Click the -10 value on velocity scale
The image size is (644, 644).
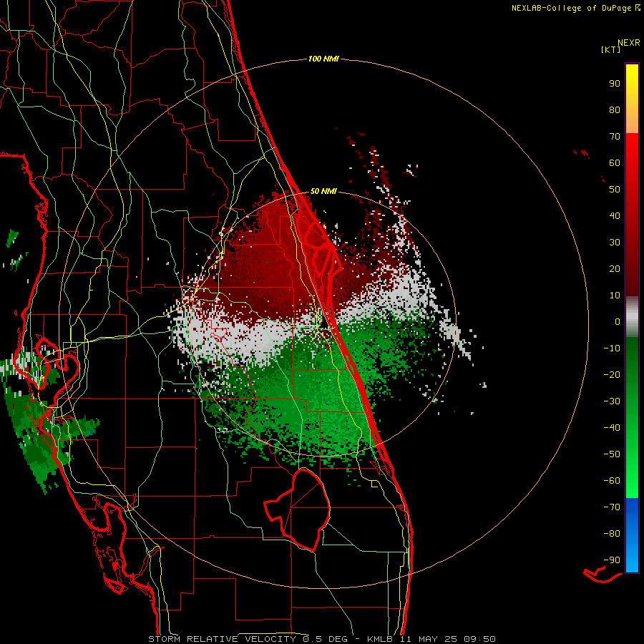612,348
